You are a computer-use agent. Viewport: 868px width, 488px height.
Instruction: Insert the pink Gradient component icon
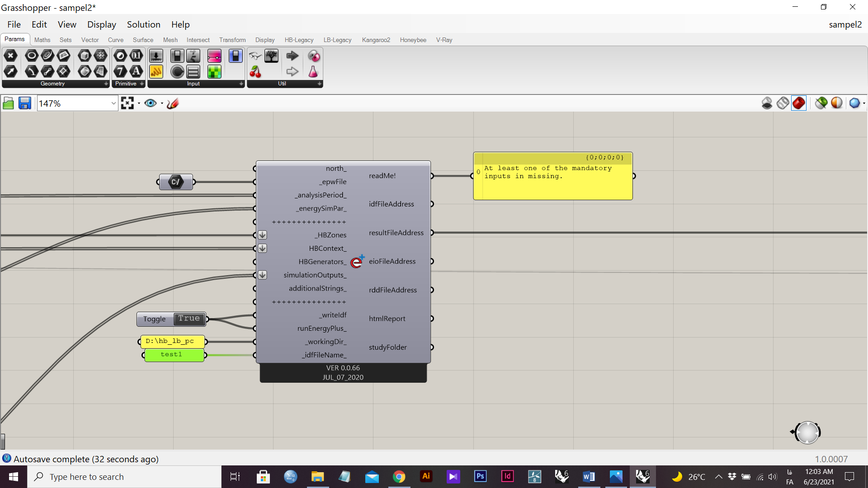[214, 56]
